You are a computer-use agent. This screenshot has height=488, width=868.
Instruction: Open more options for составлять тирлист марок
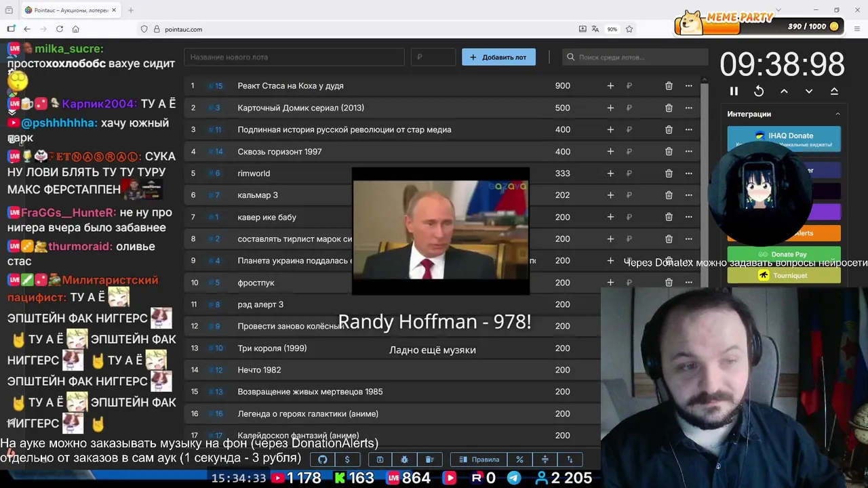click(688, 239)
